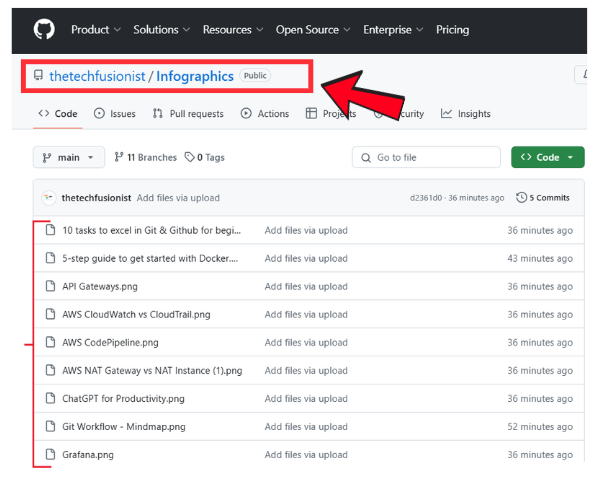Image resolution: width=601 pixels, height=492 pixels.
Task: Click the tag icon beside 0 Tags
Action: click(189, 157)
